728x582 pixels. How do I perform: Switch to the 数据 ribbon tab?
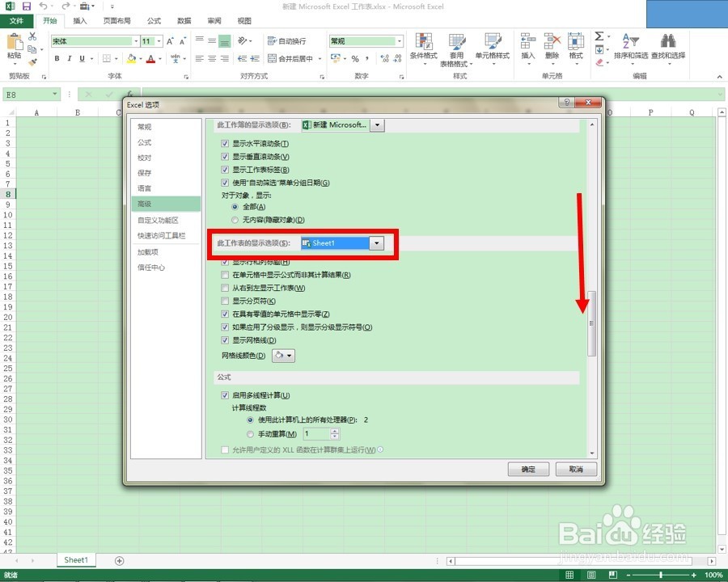coord(184,21)
